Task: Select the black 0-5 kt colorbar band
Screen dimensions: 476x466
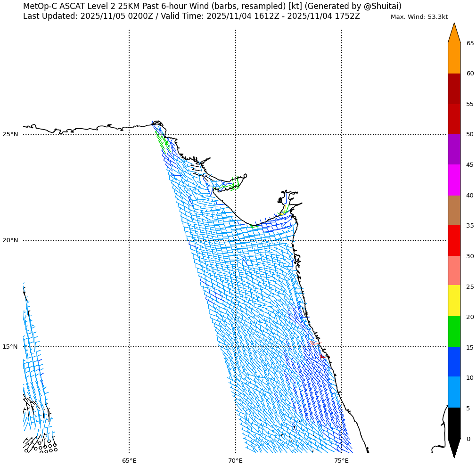Action: point(454,423)
